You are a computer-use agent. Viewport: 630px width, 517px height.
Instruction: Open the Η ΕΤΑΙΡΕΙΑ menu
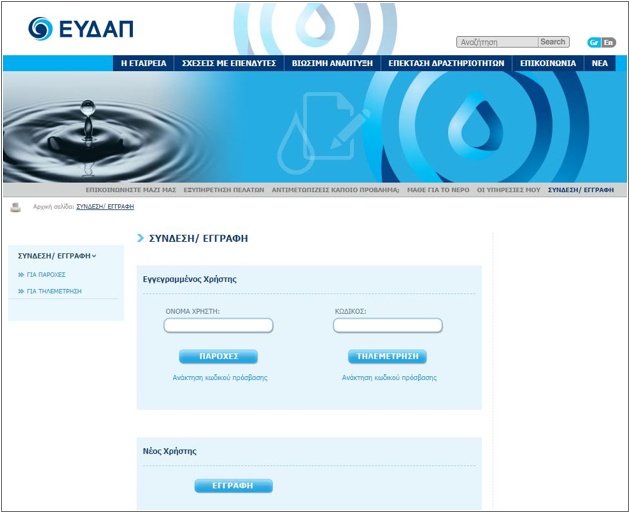tap(143, 62)
